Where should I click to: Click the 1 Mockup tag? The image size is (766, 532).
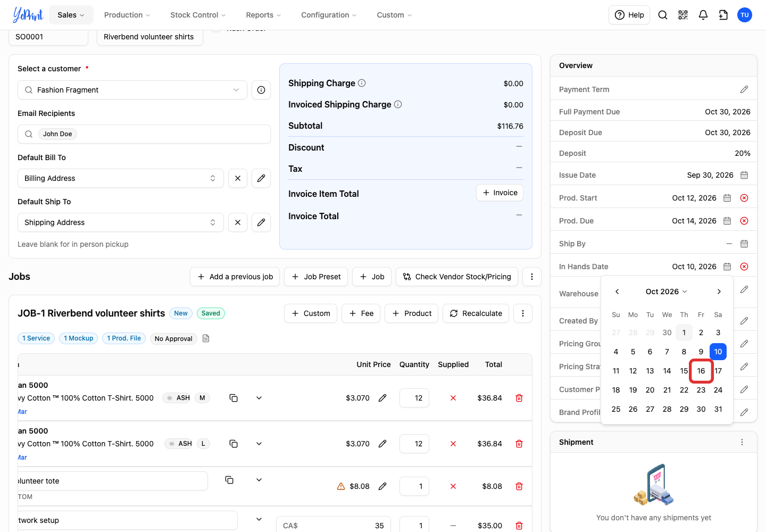tap(79, 338)
